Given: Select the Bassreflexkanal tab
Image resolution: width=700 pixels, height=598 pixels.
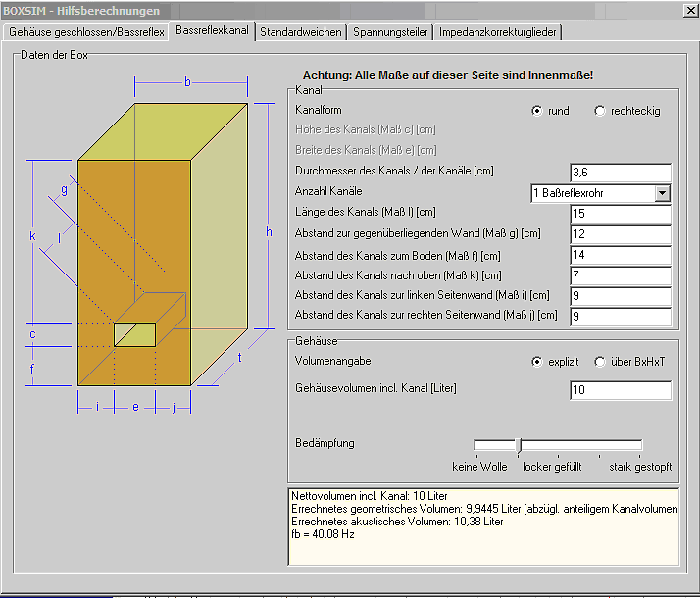Looking at the screenshot, I should pyautogui.click(x=212, y=31).
